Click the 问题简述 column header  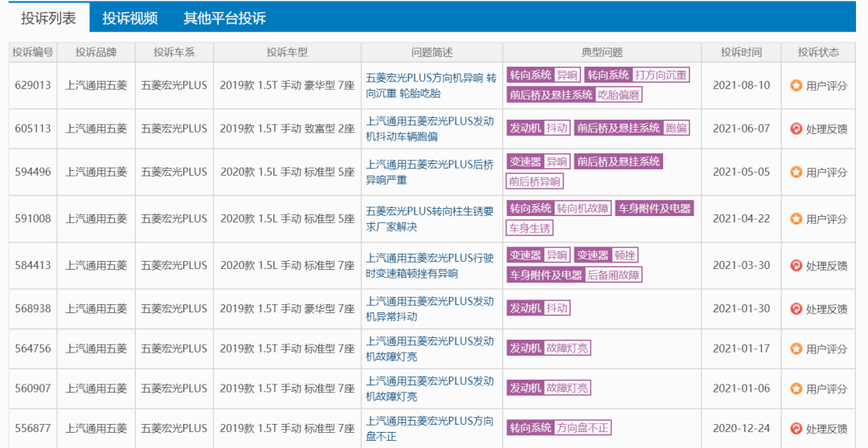click(432, 52)
